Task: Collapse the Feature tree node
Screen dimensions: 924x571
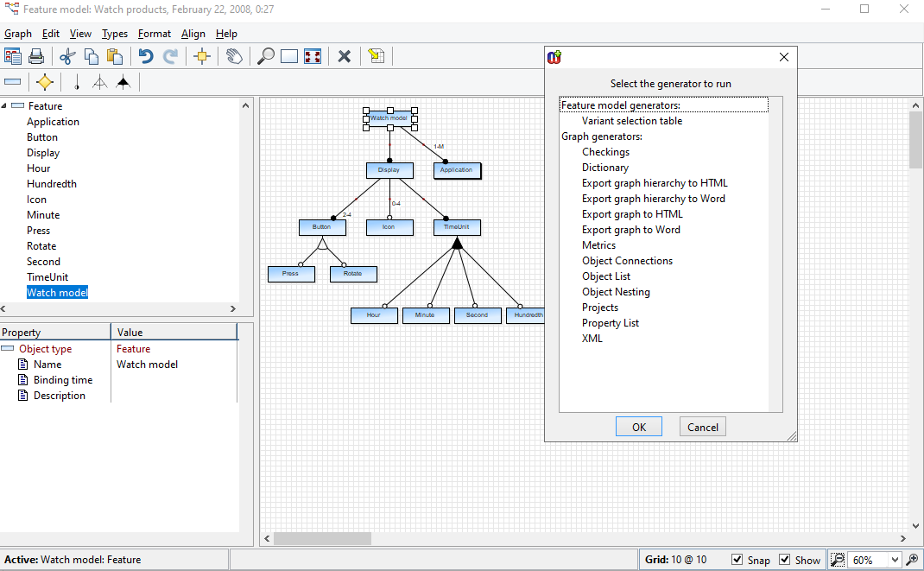Action: (4, 106)
